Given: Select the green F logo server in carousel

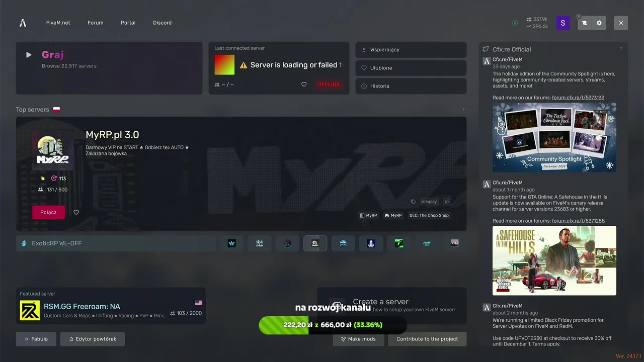Looking at the screenshot, I should click(398, 243).
